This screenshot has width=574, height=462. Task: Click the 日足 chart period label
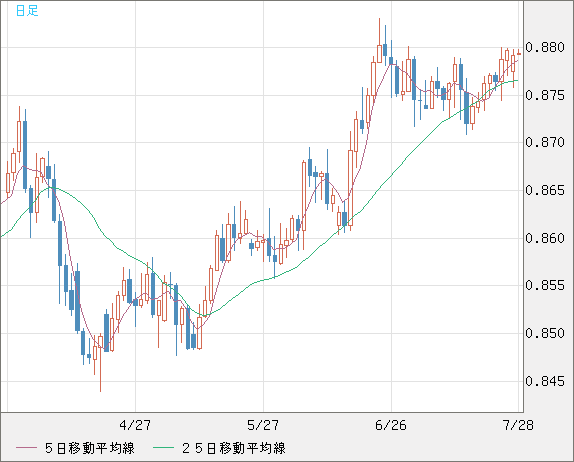point(27,11)
